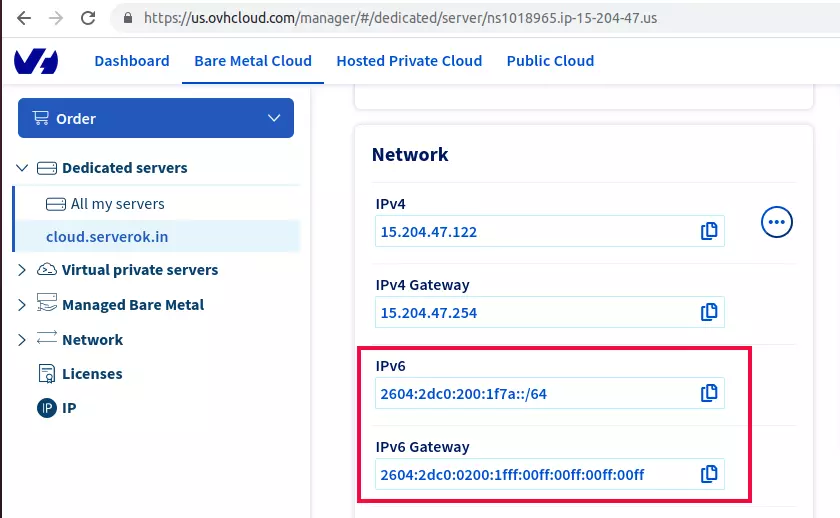Image resolution: width=840 pixels, height=518 pixels.
Task: Click the IPv6 label
Action: click(391, 366)
